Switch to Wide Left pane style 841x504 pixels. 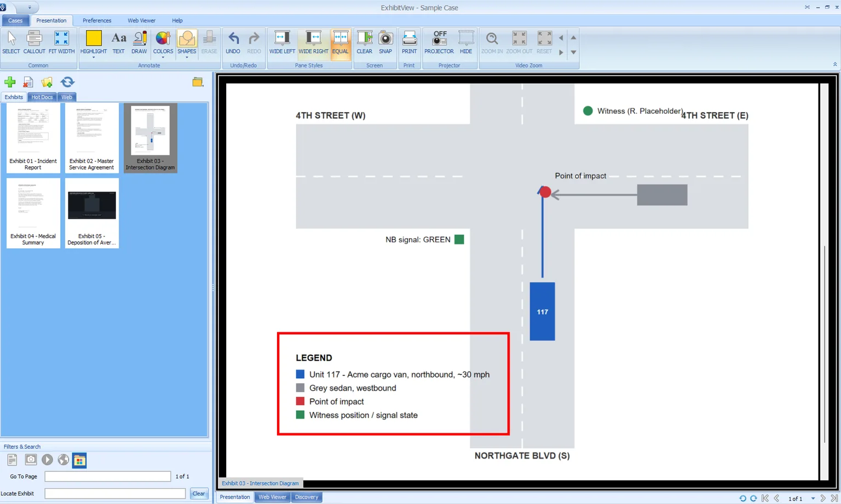pyautogui.click(x=282, y=42)
